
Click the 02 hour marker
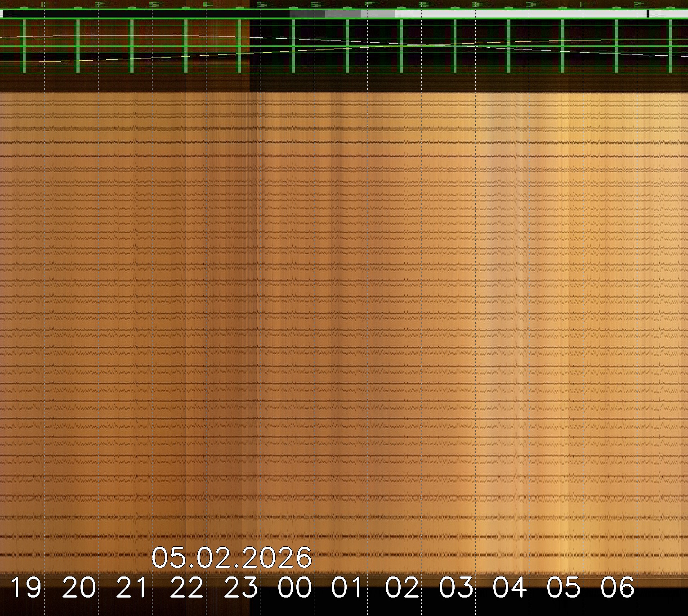402,588
